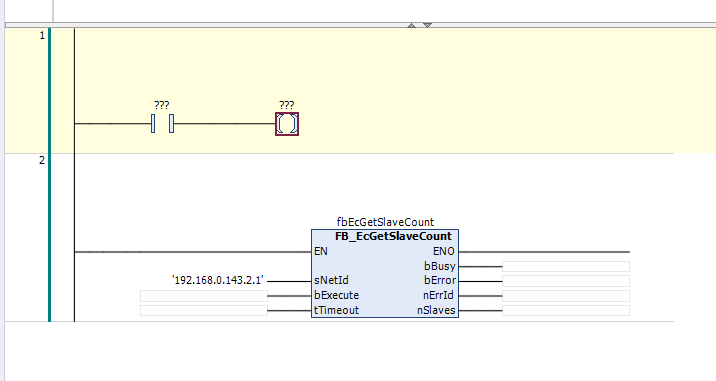Click the empty tTimeout input field

pyautogui.click(x=204, y=311)
